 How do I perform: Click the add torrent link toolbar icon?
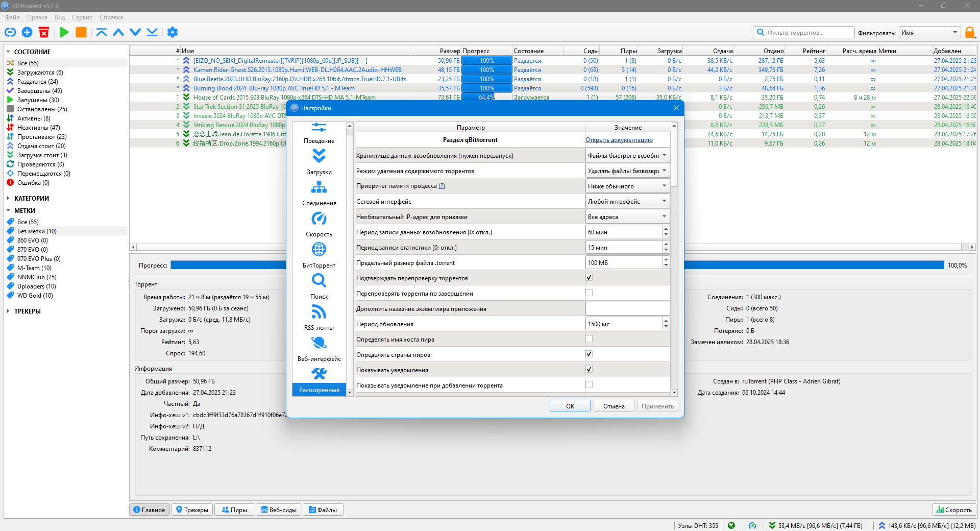coord(10,33)
